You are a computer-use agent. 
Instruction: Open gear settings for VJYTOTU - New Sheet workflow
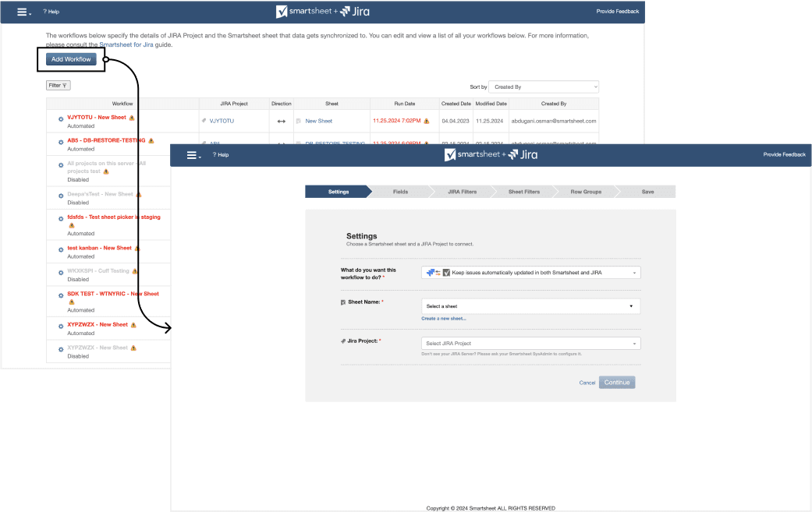[x=61, y=119]
